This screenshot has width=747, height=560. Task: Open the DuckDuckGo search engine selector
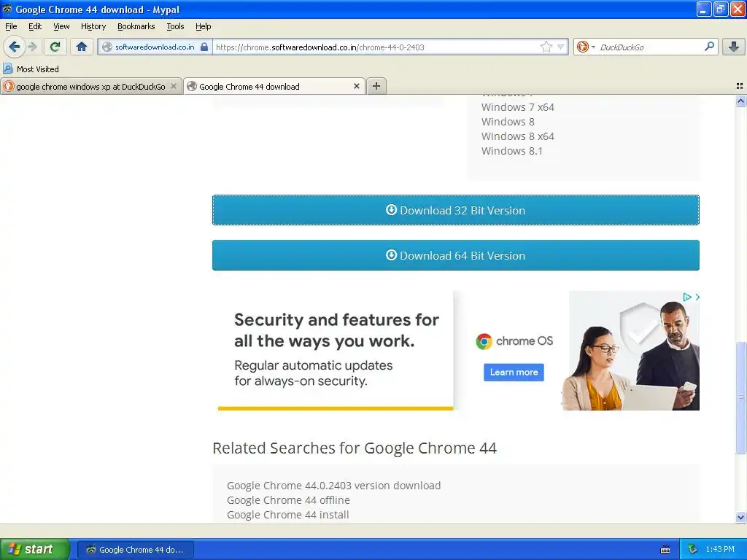click(x=586, y=47)
